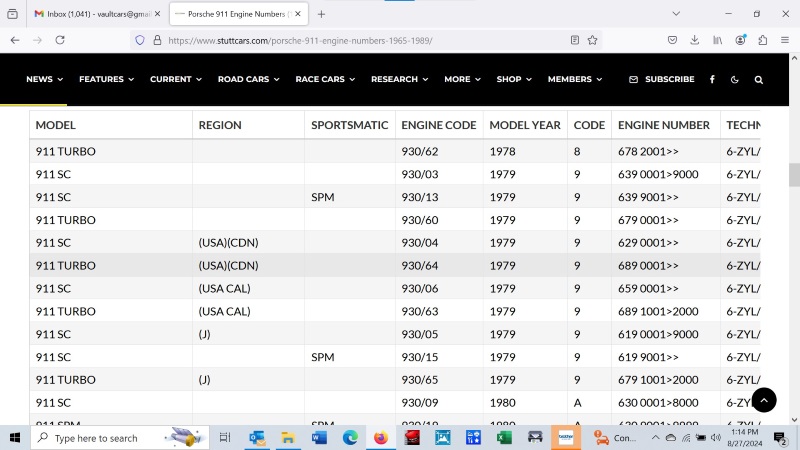Open the site search magnifier icon
Image resolution: width=800 pixels, height=450 pixels.
click(x=759, y=80)
